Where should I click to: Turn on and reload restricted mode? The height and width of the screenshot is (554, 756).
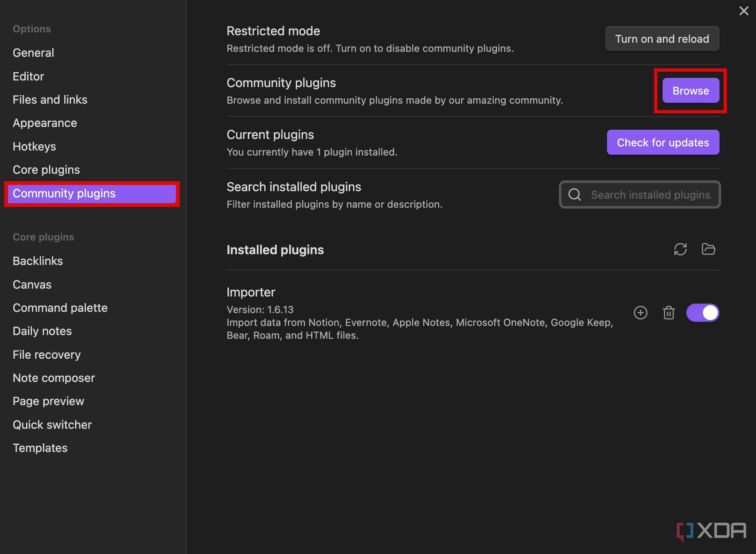point(662,39)
